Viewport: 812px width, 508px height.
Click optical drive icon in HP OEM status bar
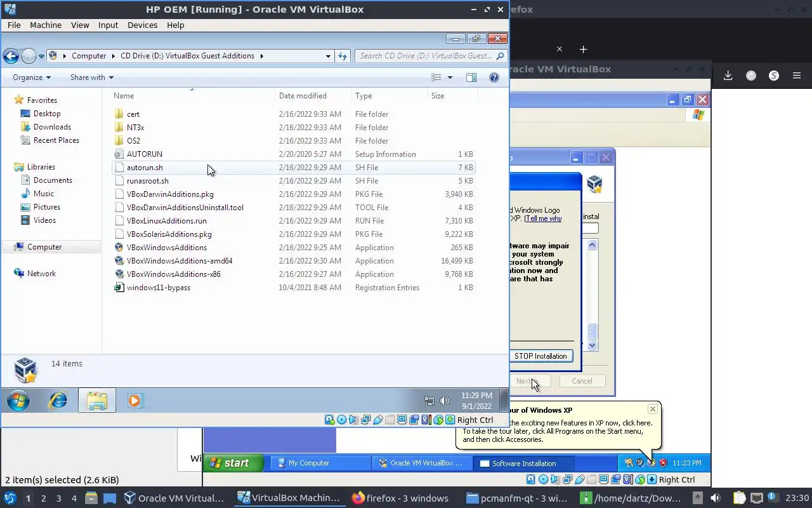click(341, 420)
